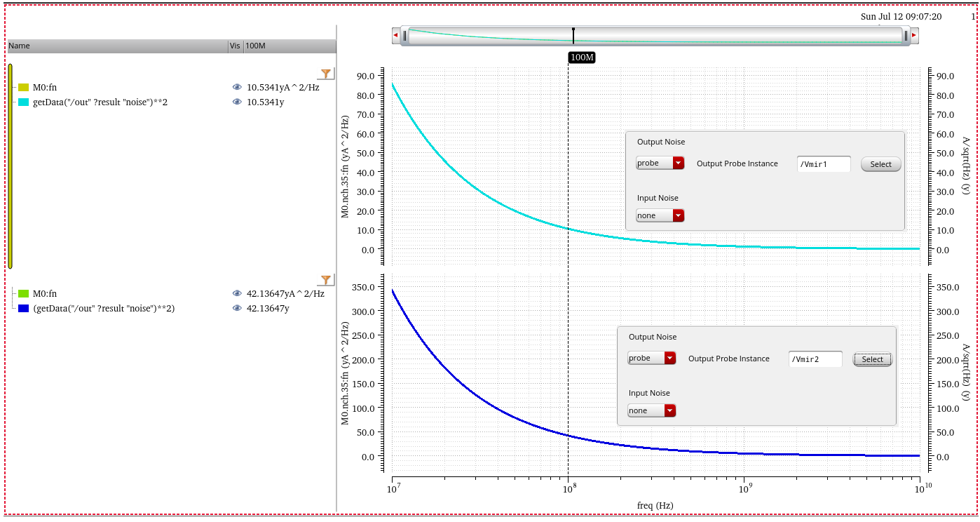Hide the green M0:fn trace via eye icon

[237, 294]
